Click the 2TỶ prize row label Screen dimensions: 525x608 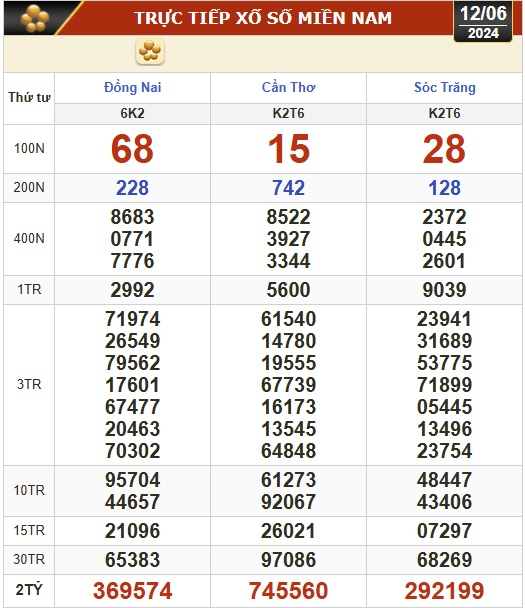[x=29, y=590]
